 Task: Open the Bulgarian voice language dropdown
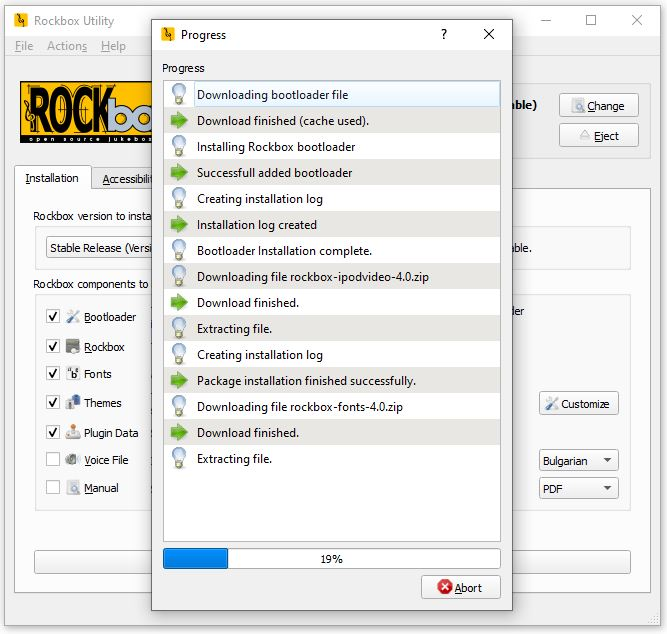tap(578, 461)
